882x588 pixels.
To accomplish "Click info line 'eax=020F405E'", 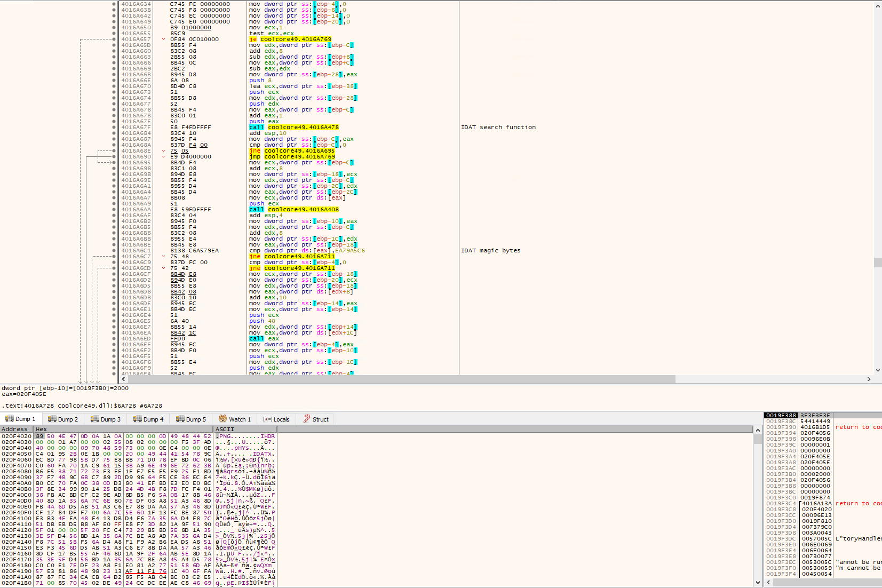I will [x=24, y=394].
